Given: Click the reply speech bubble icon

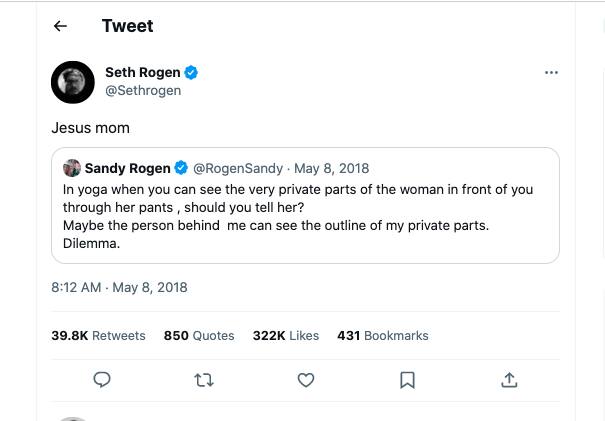Looking at the screenshot, I should click(x=102, y=380).
